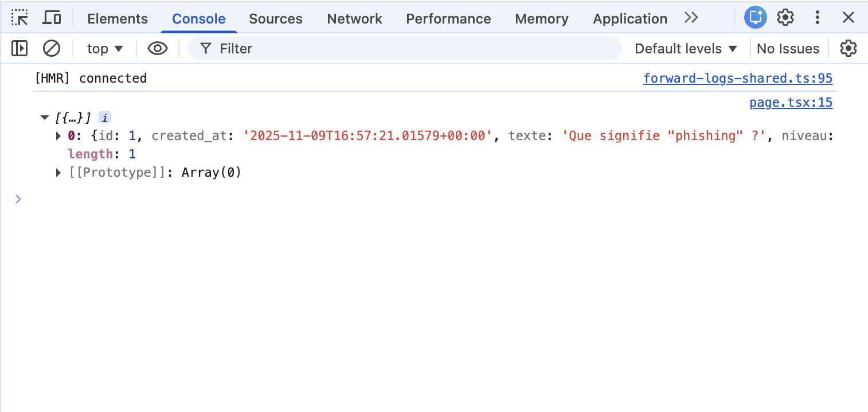Show hidden tabs via the chevron

click(691, 18)
